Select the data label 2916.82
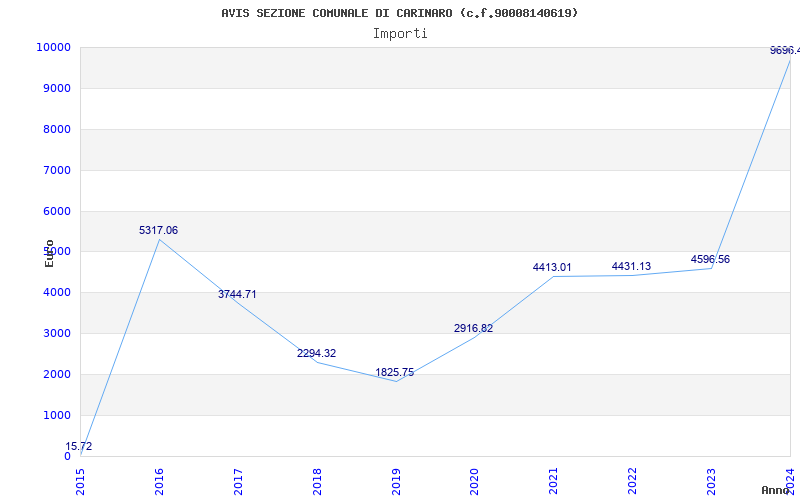800x500 pixels. (x=473, y=328)
